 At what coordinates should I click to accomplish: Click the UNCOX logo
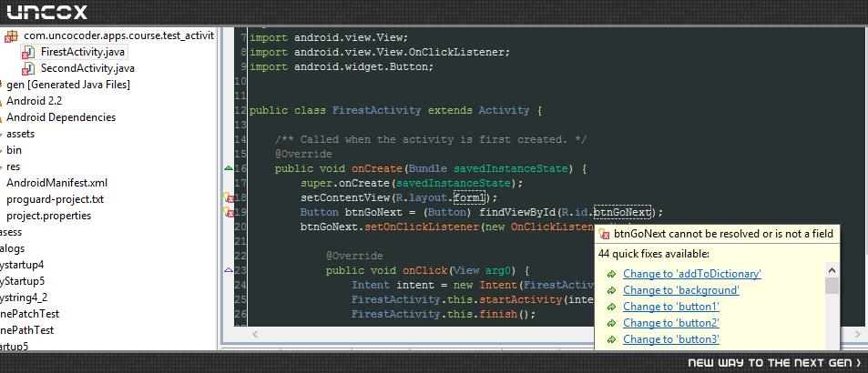click(47, 12)
